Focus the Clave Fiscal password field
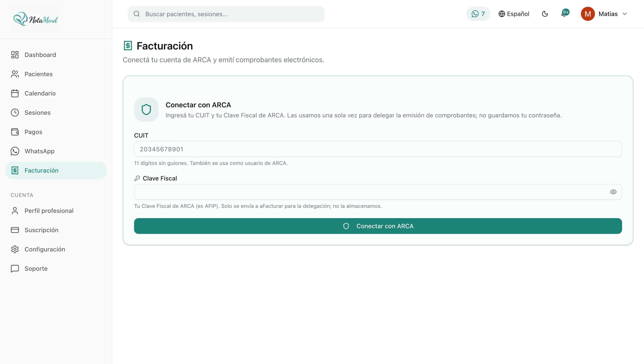 (x=378, y=192)
